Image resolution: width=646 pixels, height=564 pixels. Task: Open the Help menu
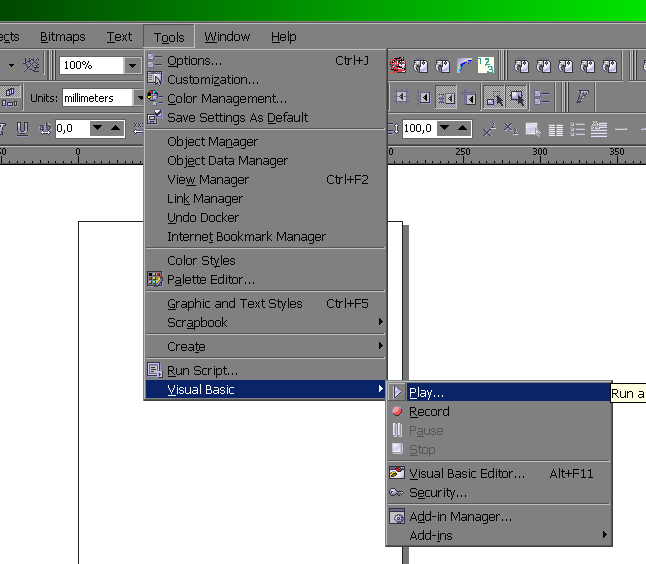click(283, 37)
